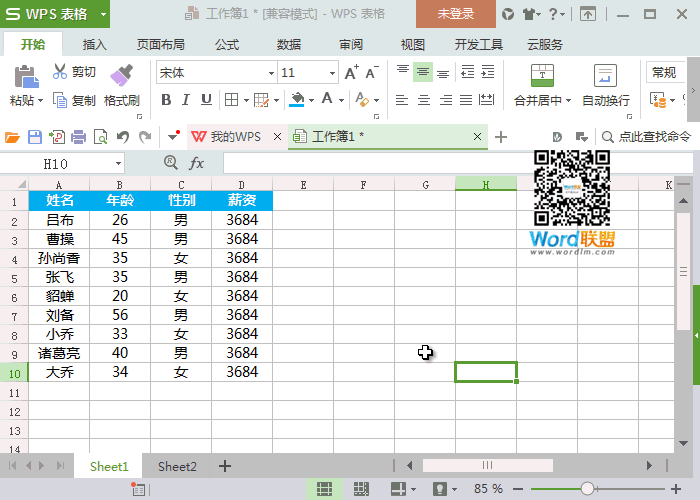Viewport: 700px width, 500px height.
Task: Open number format dropdown 常规
Action: click(666, 72)
